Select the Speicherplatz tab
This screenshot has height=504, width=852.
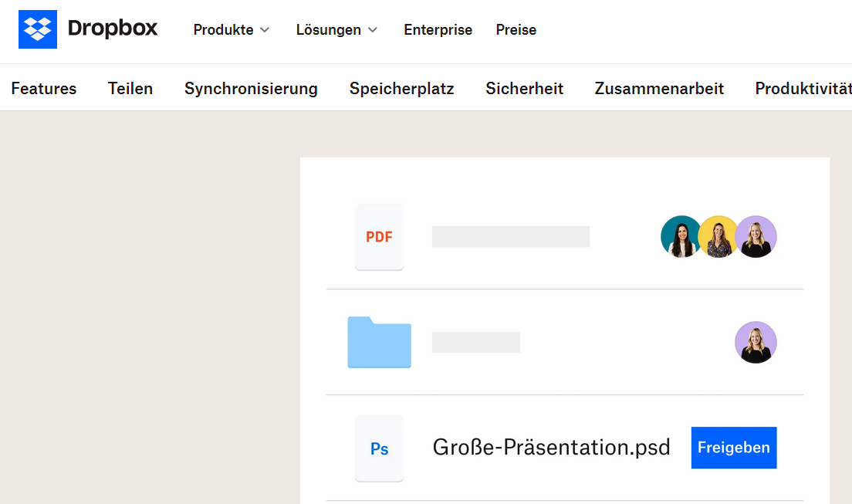[401, 88]
